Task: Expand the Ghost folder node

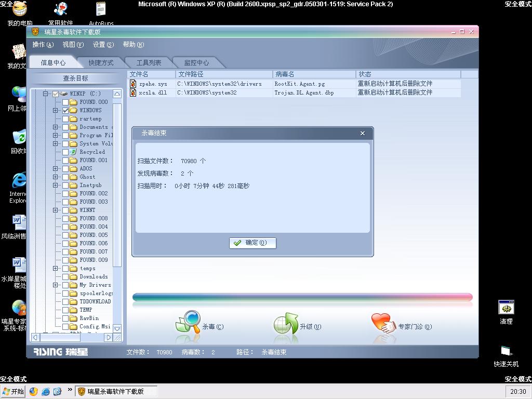Action: pyautogui.click(x=55, y=177)
